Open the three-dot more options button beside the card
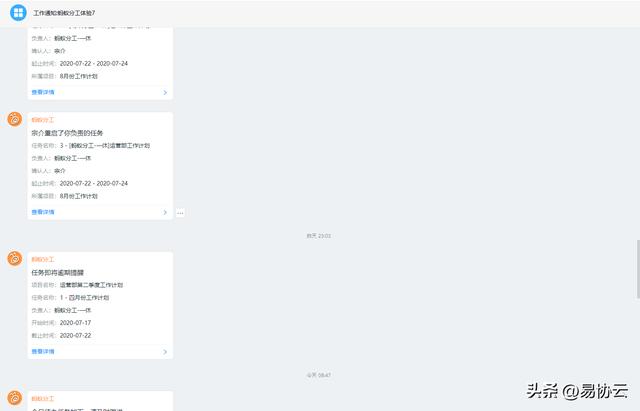 point(180,213)
